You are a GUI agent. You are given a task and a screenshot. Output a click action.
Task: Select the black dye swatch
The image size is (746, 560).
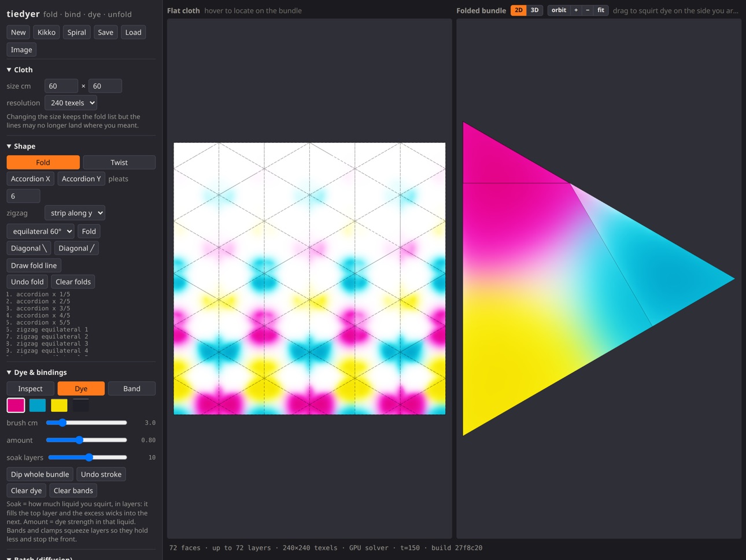click(80, 406)
